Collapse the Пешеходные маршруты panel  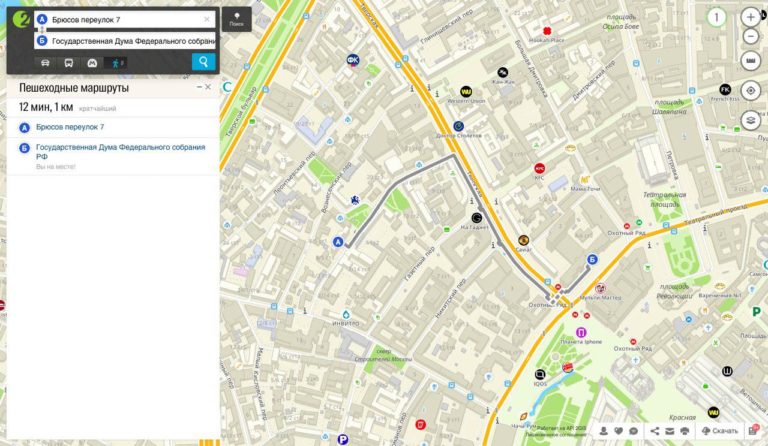click(x=198, y=88)
